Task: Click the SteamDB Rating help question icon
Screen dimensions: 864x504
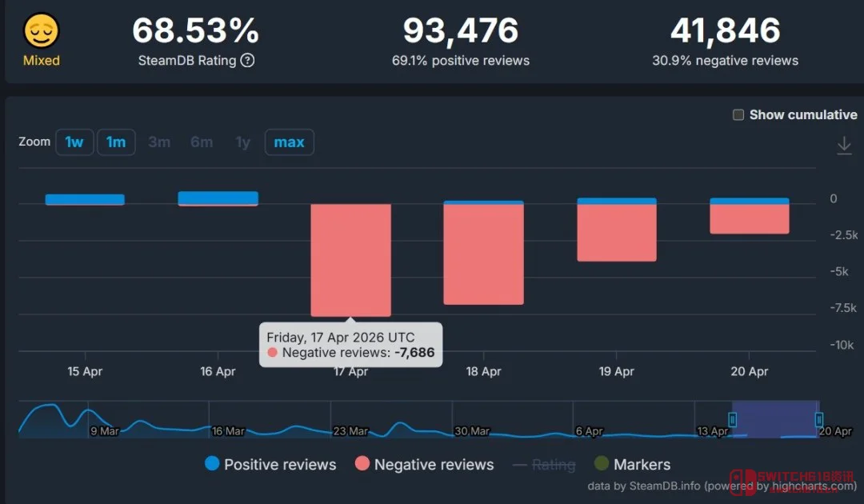Action: 247,61
